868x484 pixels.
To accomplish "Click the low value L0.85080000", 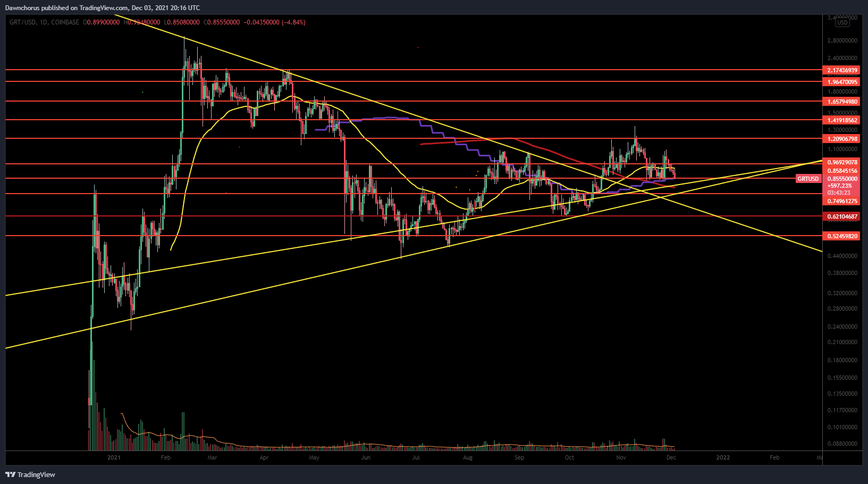I will tap(182, 22).
